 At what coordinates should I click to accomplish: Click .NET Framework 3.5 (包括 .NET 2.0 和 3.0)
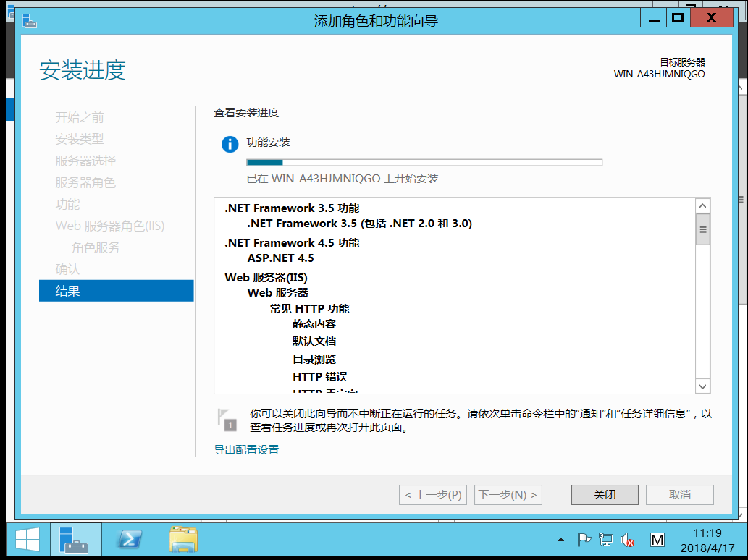[360, 224]
